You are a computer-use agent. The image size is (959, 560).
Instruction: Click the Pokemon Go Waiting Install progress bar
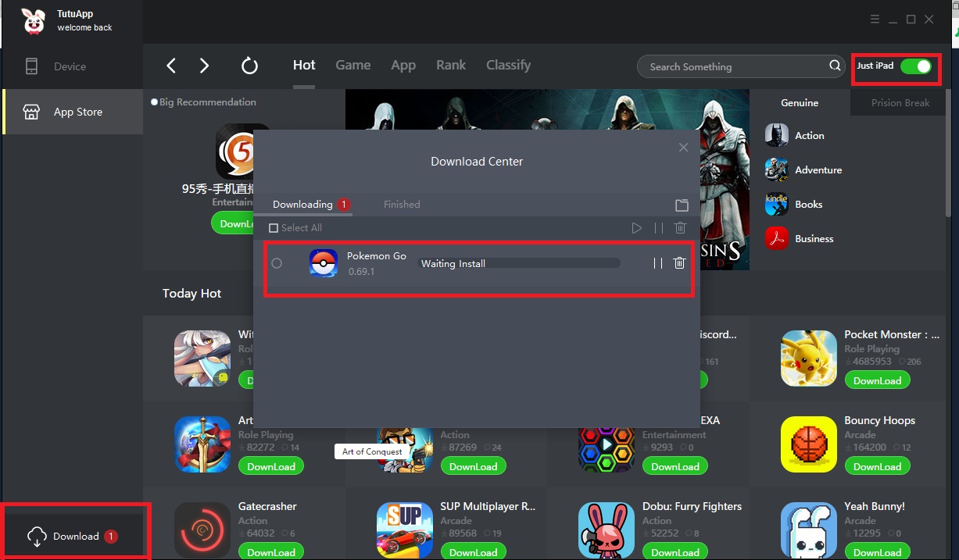[517, 263]
